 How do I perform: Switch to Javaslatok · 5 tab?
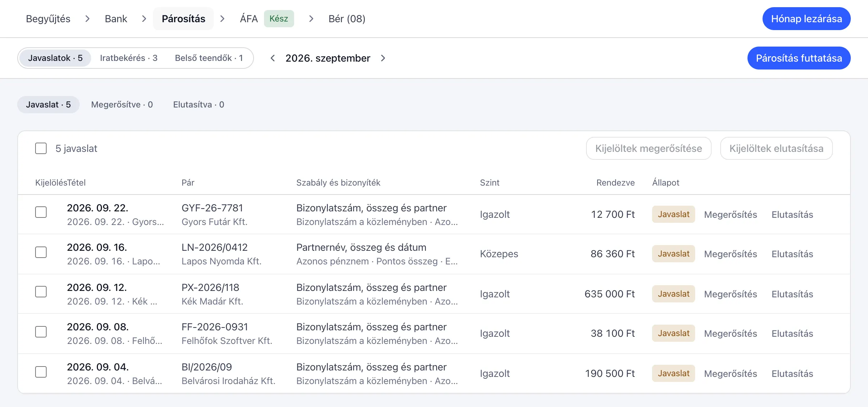point(55,58)
